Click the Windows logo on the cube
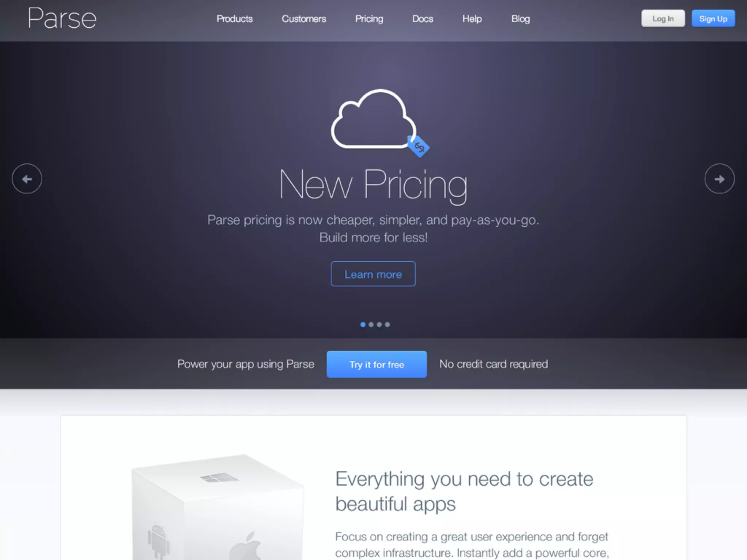The width and height of the screenshot is (747, 560). pos(220,477)
